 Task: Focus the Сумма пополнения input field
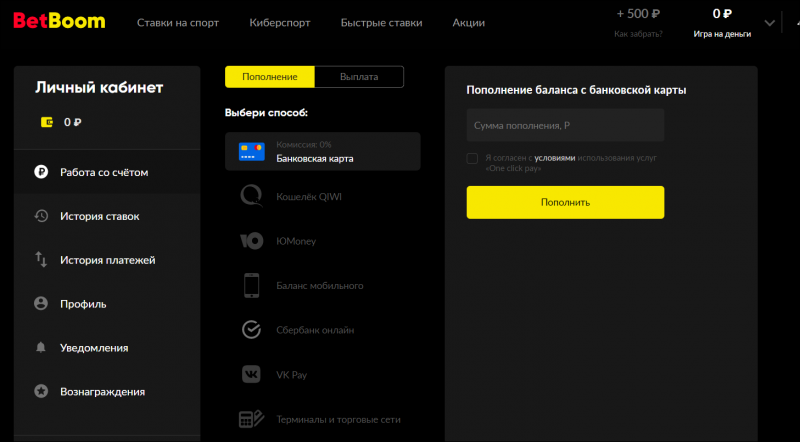[x=565, y=125]
